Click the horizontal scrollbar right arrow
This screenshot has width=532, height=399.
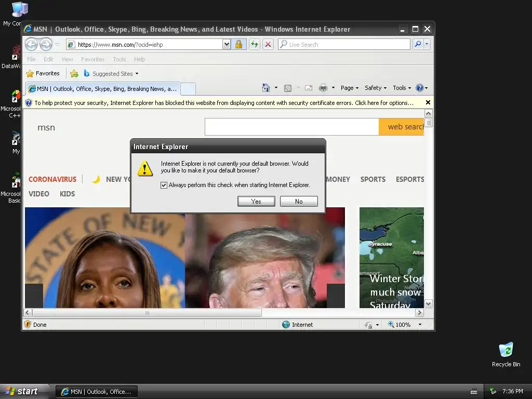pos(419,312)
